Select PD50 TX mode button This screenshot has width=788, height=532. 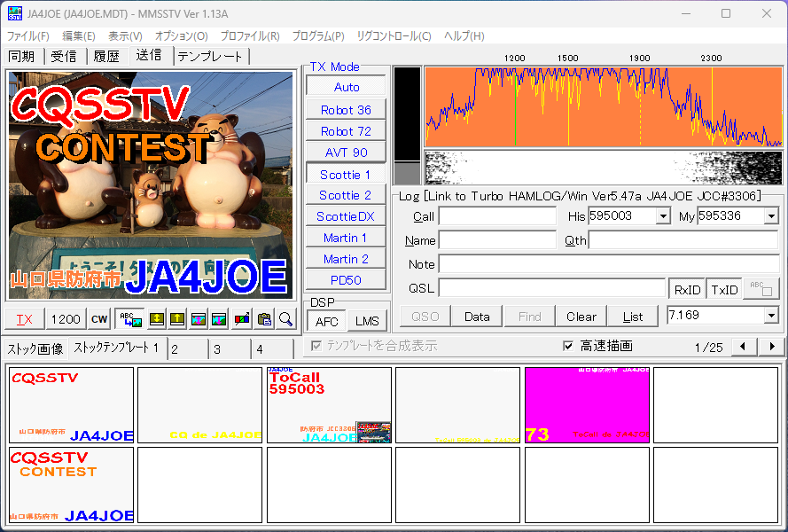pyautogui.click(x=346, y=280)
